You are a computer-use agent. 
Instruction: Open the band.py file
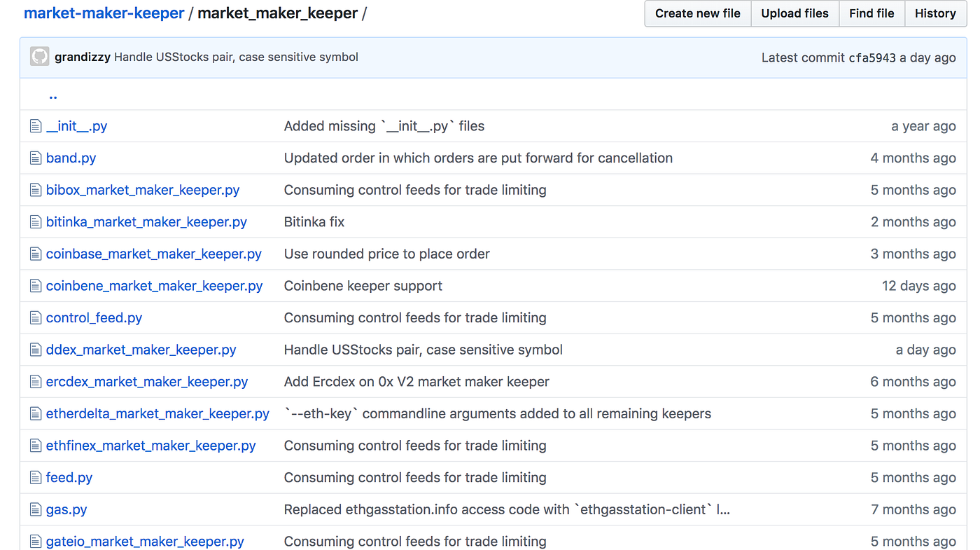click(71, 158)
